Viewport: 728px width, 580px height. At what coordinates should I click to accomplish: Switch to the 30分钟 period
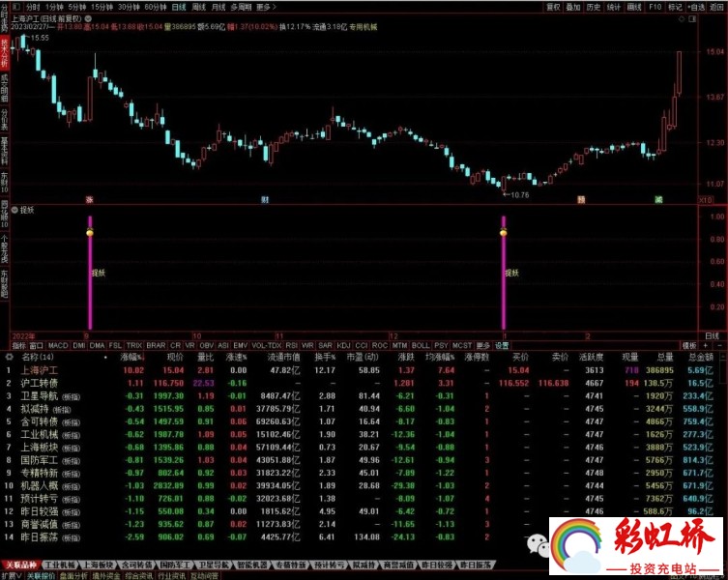(129, 7)
